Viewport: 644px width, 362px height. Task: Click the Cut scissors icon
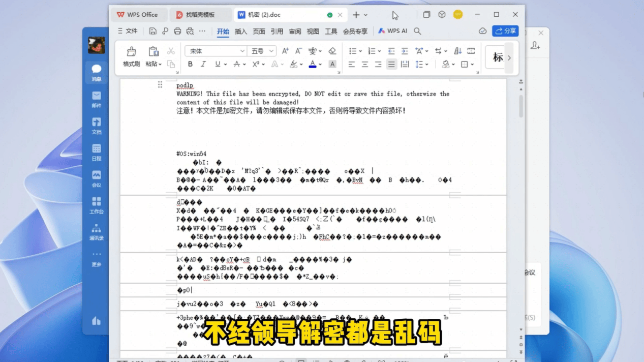171,51
